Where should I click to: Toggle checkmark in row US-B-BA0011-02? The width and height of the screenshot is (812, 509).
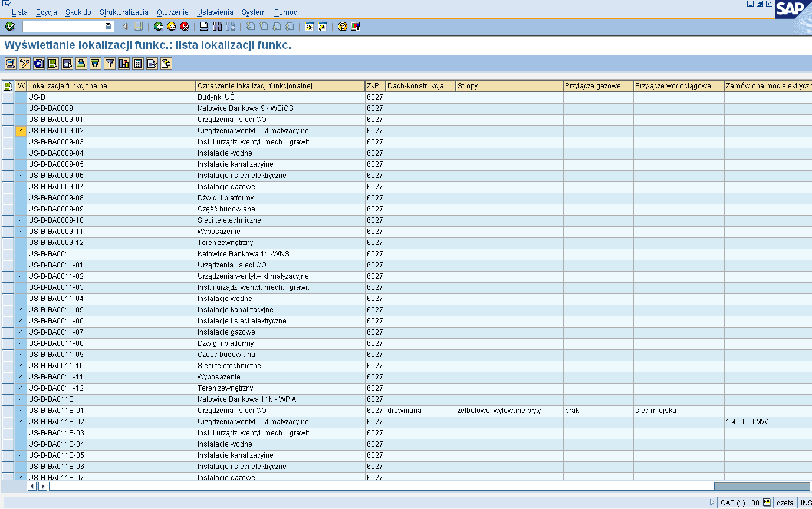21,276
